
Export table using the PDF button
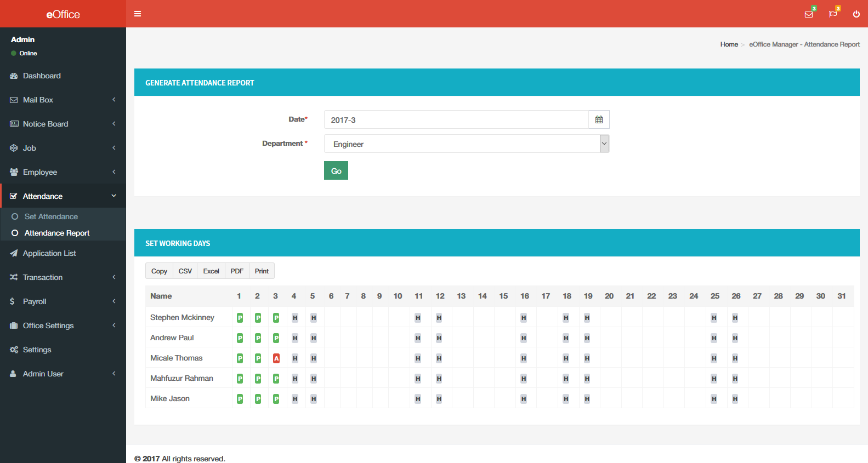(237, 271)
